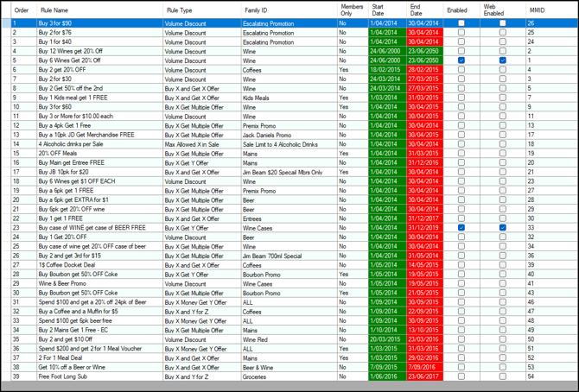Enable the Wine & Beer Promo rule
The image size is (579, 392).
click(x=461, y=283)
